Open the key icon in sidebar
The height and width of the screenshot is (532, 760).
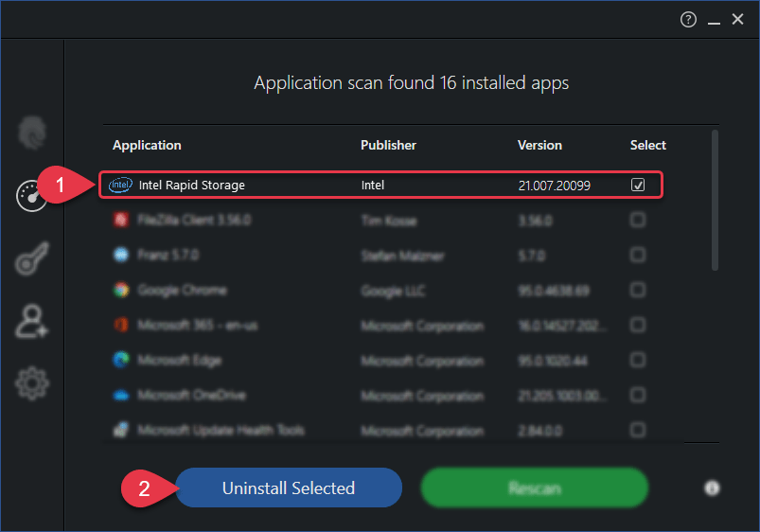(x=32, y=258)
